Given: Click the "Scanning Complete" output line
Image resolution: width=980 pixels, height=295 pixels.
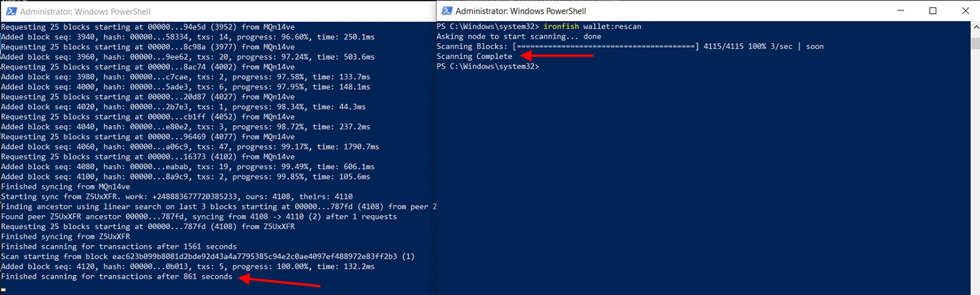Looking at the screenshot, I should pos(474,56).
